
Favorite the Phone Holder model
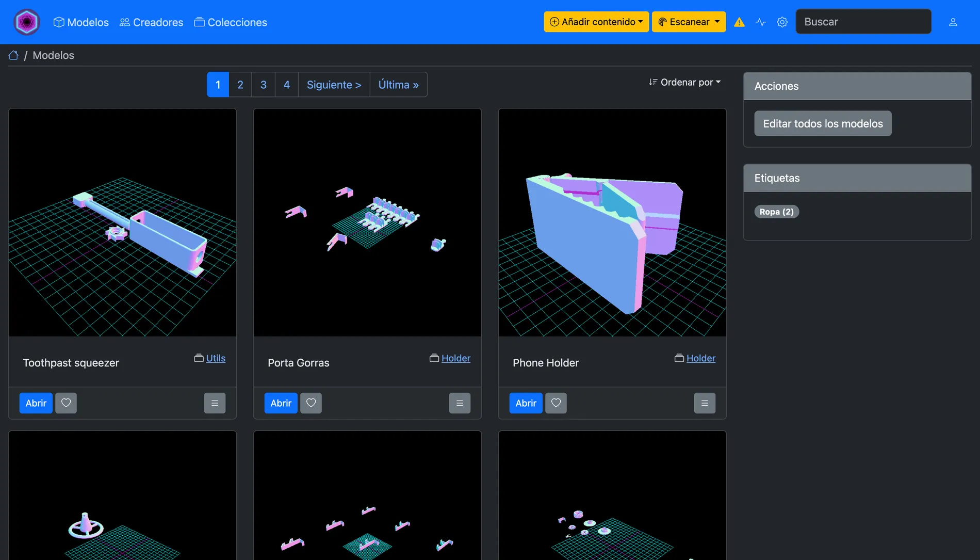(556, 403)
